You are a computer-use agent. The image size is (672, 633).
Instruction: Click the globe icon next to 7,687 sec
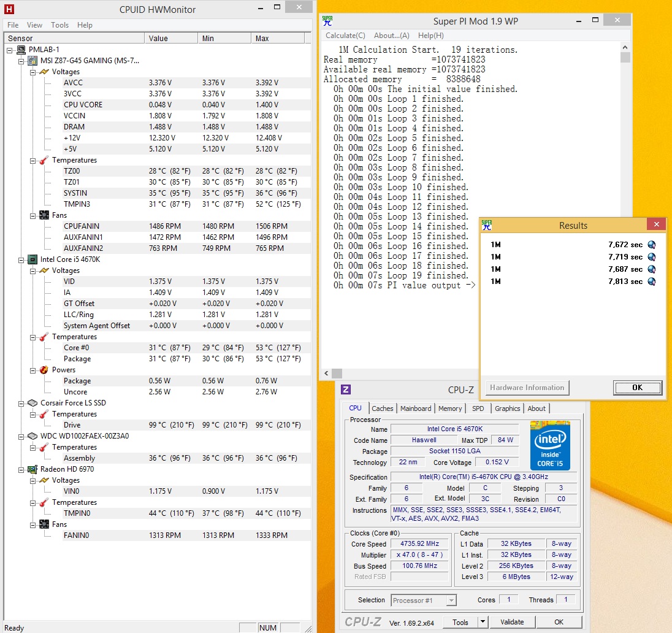click(x=651, y=269)
